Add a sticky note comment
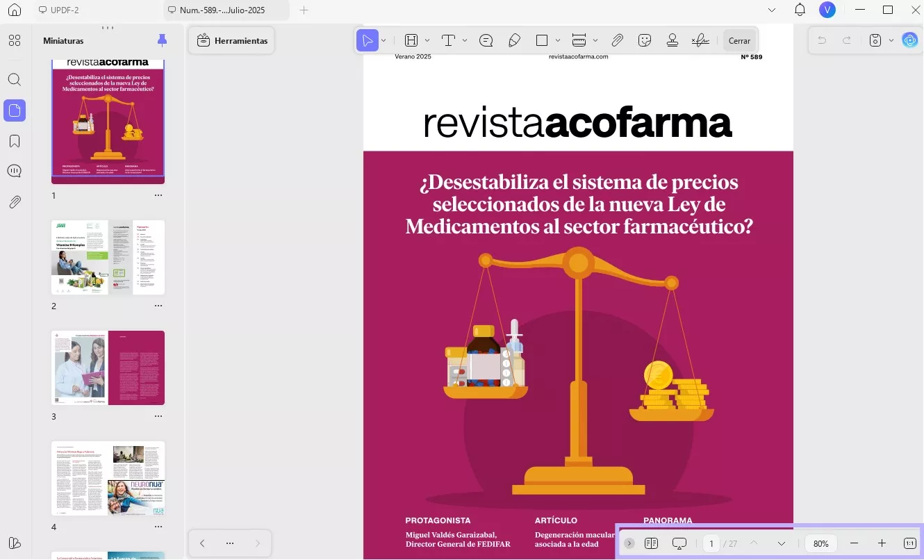The image size is (924, 560). (x=486, y=40)
